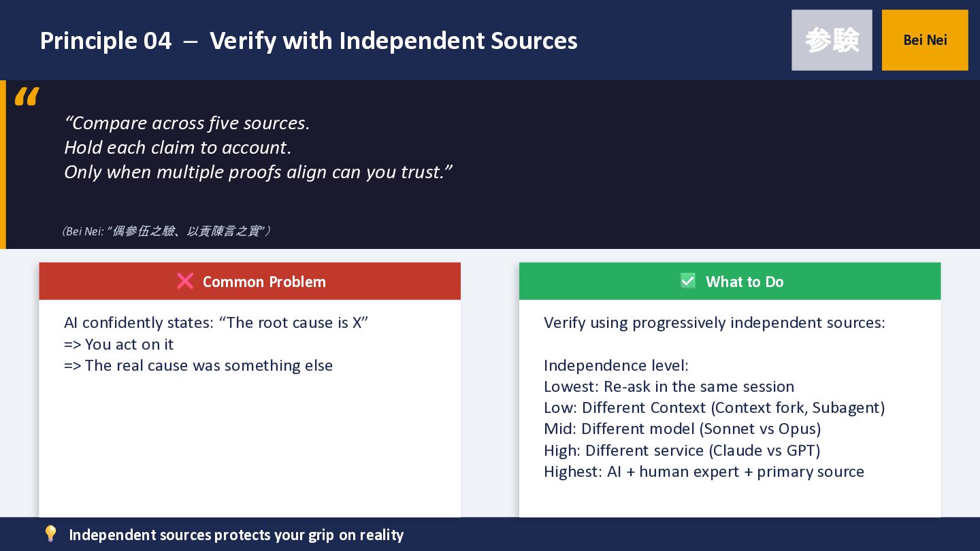Image resolution: width=980 pixels, height=551 pixels.
Task: Click The real cause was something else line
Action: (x=198, y=365)
